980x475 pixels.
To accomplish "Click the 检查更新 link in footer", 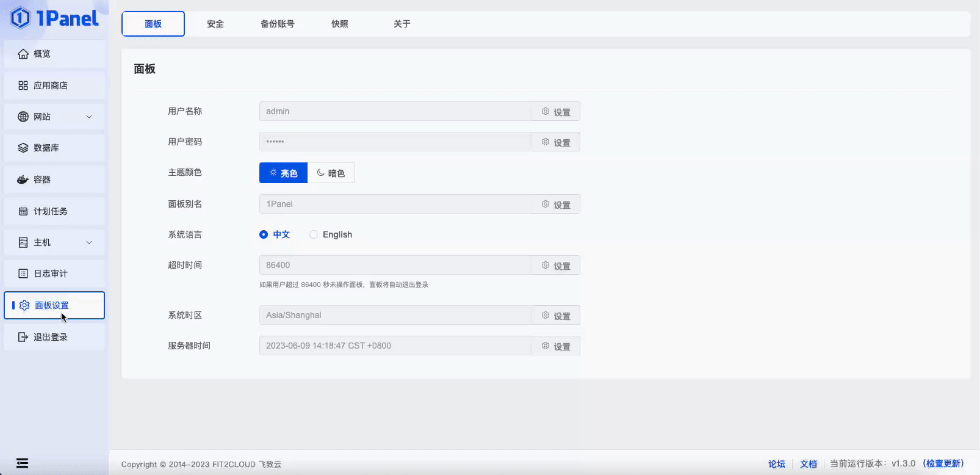I will click(x=945, y=463).
